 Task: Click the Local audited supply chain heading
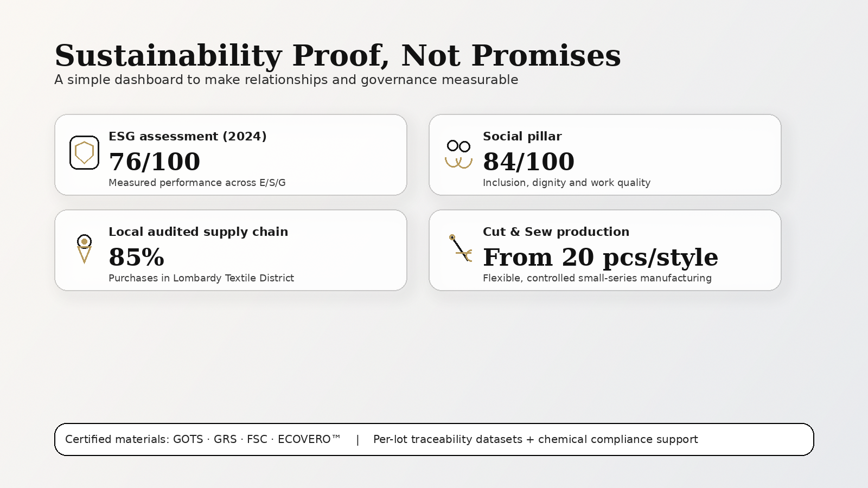click(x=199, y=232)
